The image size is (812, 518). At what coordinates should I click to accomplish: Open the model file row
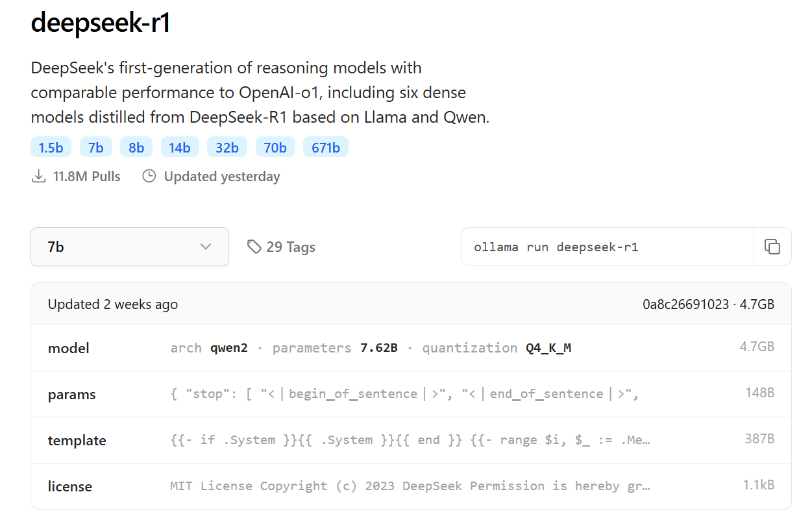[411, 348]
